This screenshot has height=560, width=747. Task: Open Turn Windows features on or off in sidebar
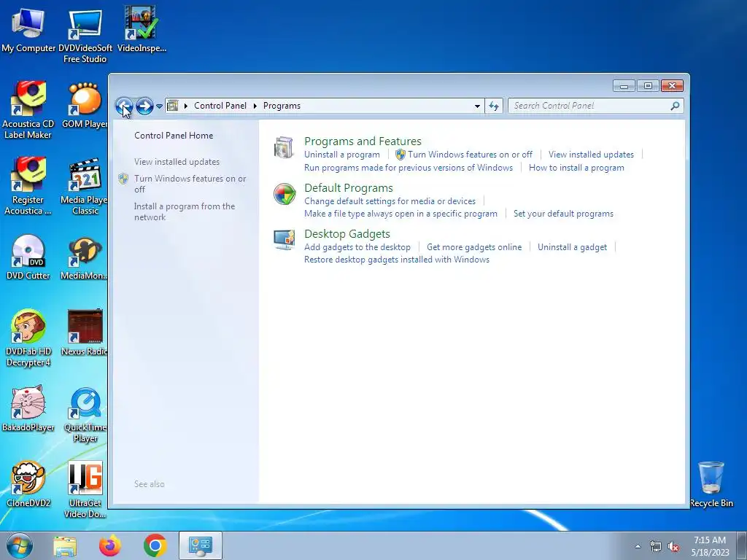(x=190, y=184)
